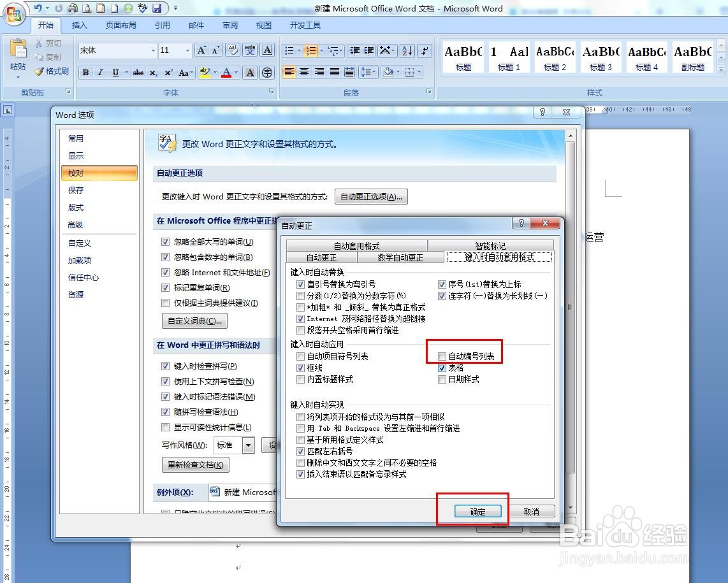
Task: Open the 数学自动更正 tab
Action: (x=400, y=257)
